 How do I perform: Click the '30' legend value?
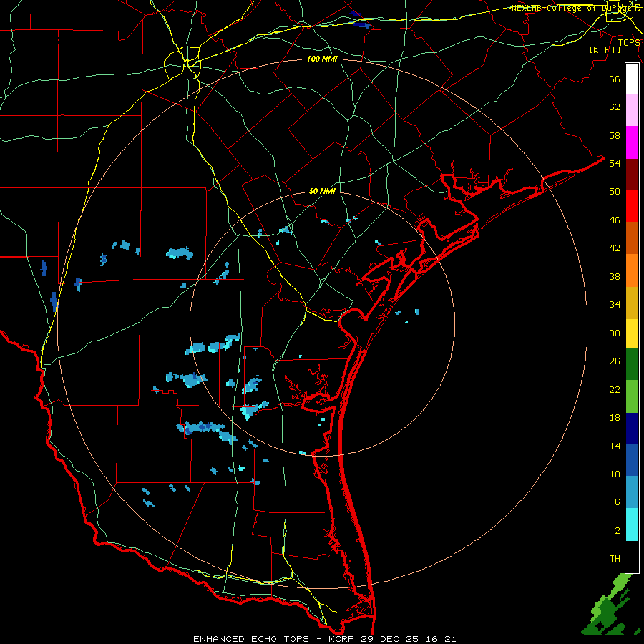pyautogui.click(x=615, y=333)
